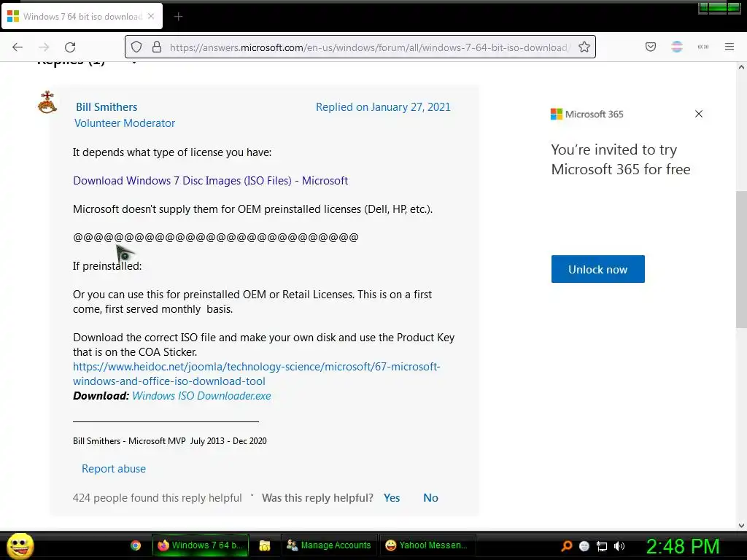Click the orange magnifier tray icon
Image resolution: width=747 pixels, height=560 pixels.
[x=566, y=545]
